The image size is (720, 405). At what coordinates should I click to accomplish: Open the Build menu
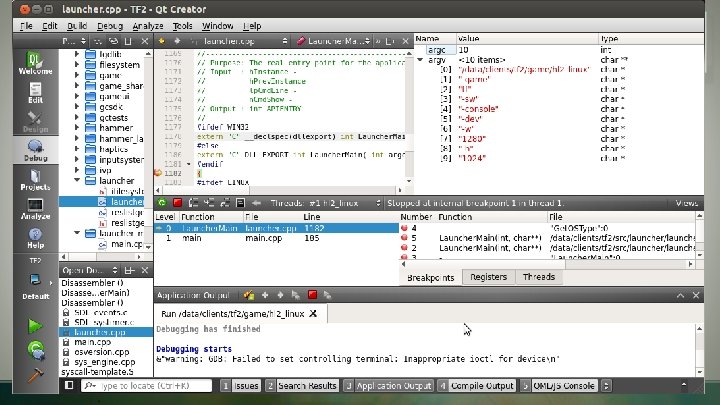pos(77,26)
